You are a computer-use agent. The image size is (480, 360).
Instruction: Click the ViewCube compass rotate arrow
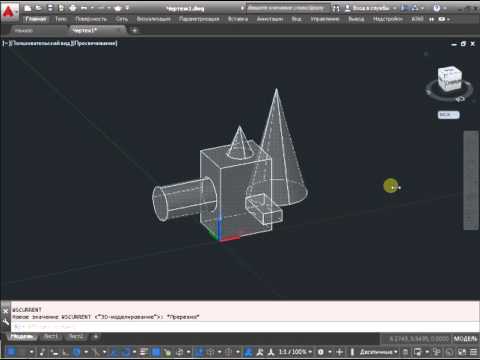tap(461, 99)
